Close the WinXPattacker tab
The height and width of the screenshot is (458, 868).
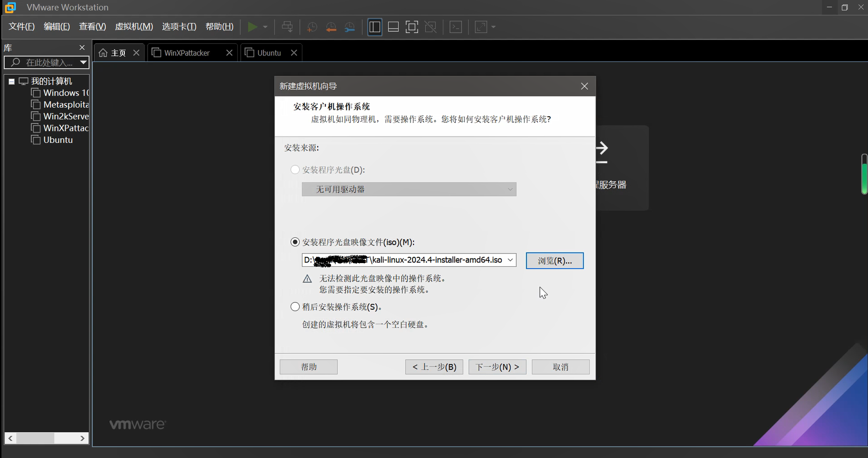click(229, 53)
